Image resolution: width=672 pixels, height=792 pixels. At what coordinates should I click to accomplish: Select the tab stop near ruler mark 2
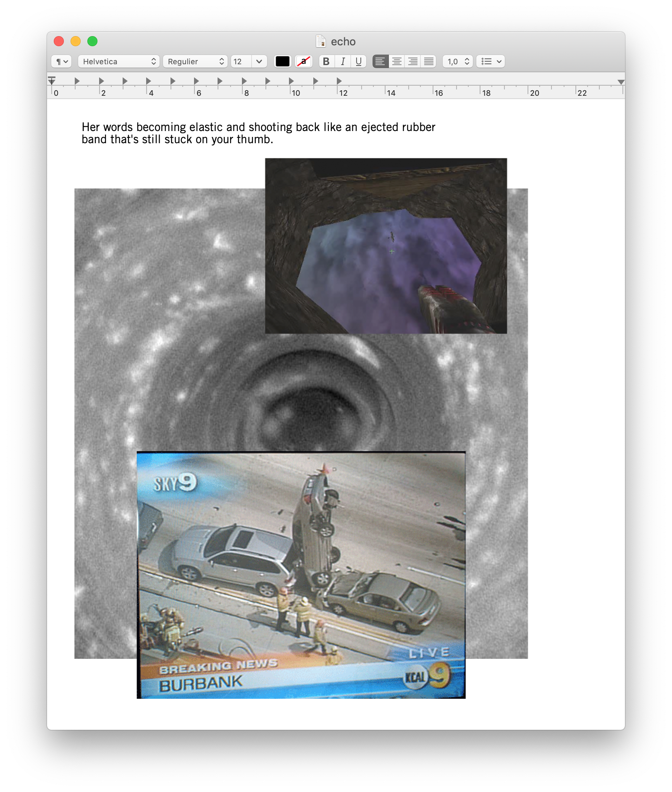(101, 81)
